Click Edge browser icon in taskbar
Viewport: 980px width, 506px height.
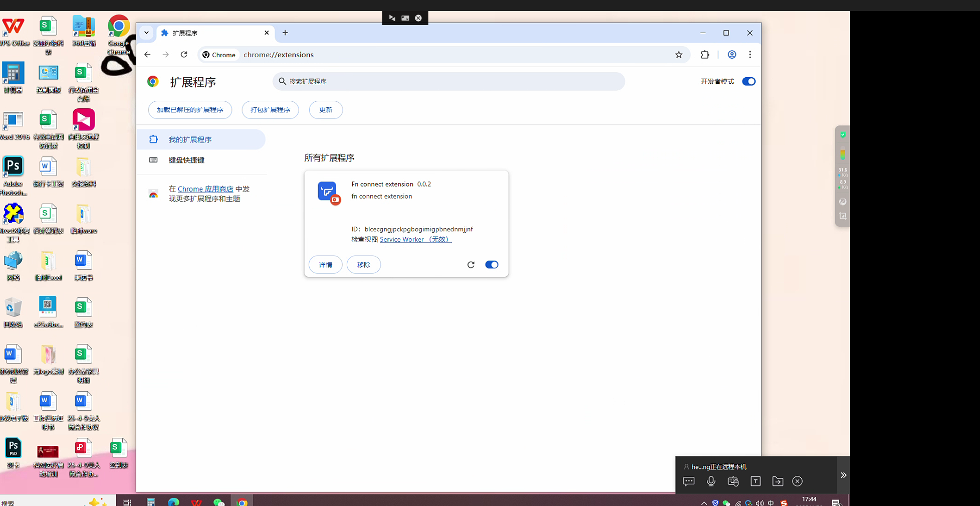point(173,501)
